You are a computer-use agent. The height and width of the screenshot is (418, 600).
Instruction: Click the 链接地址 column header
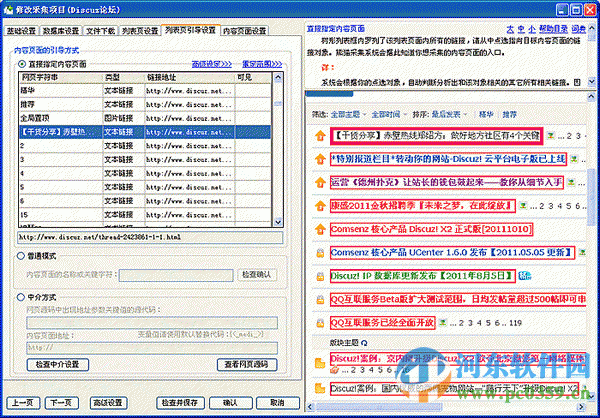190,77
